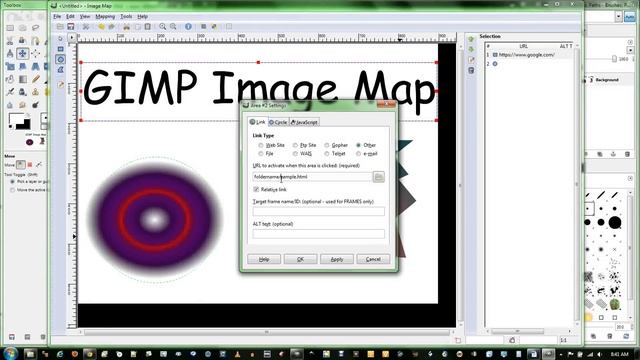Select the rectangle area tool
The width and height of the screenshot is (640, 360).
61,49
